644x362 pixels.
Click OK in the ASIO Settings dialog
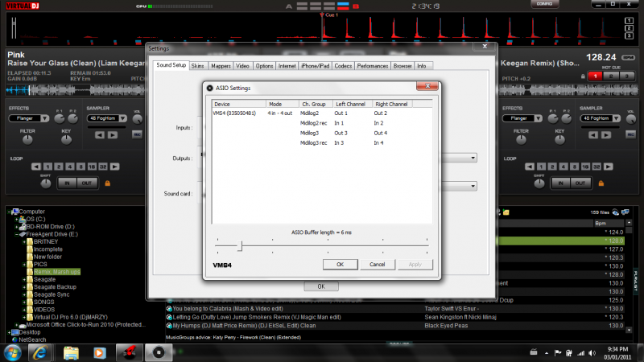click(x=339, y=264)
